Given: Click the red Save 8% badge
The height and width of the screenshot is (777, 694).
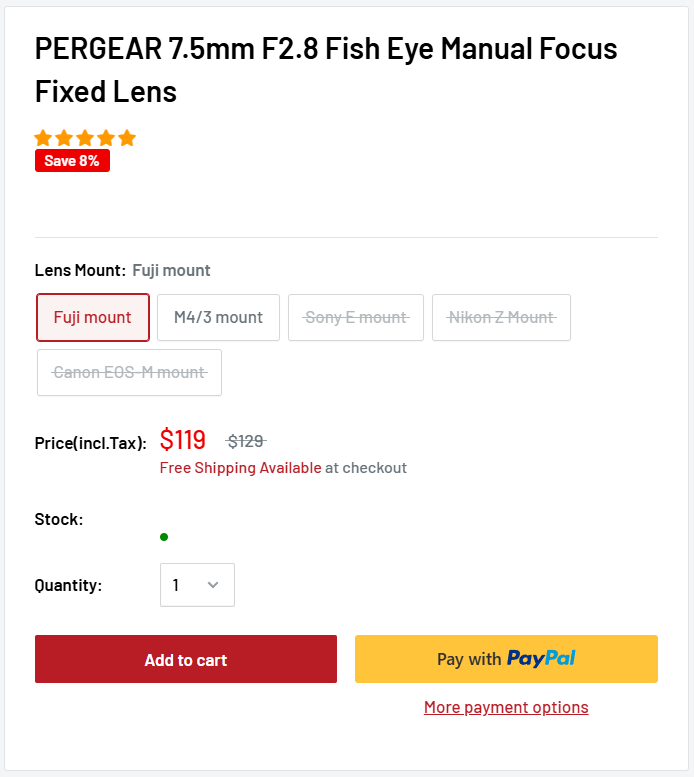Looking at the screenshot, I should tap(72, 161).
